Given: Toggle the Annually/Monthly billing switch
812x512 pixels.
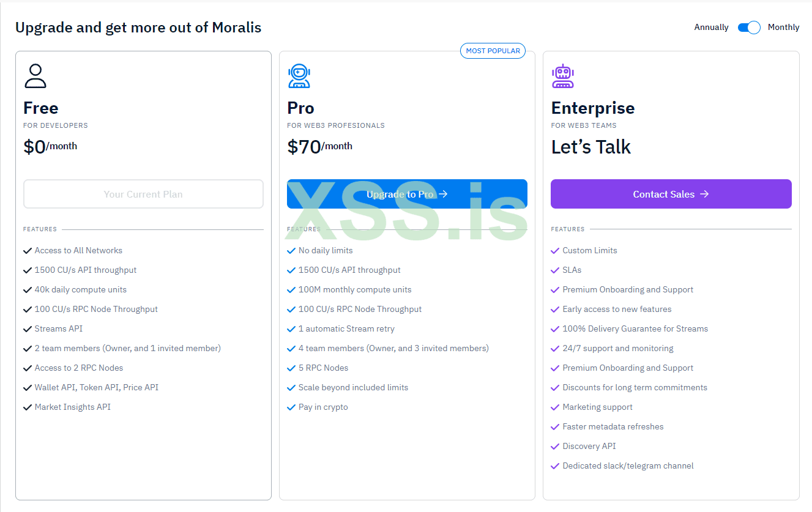Looking at the screenshot, I should click(x=748, y=28).
